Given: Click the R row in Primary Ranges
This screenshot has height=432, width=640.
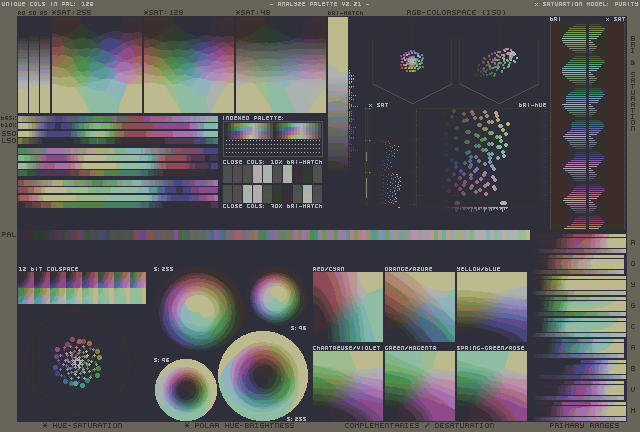Looking at the screenshot, I should (x=580, y=244).
